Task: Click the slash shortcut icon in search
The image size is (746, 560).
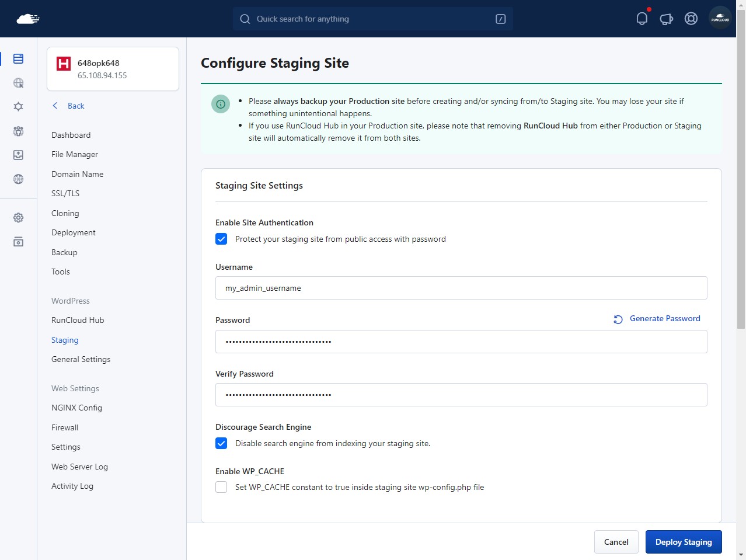Action: pos(500,19)
